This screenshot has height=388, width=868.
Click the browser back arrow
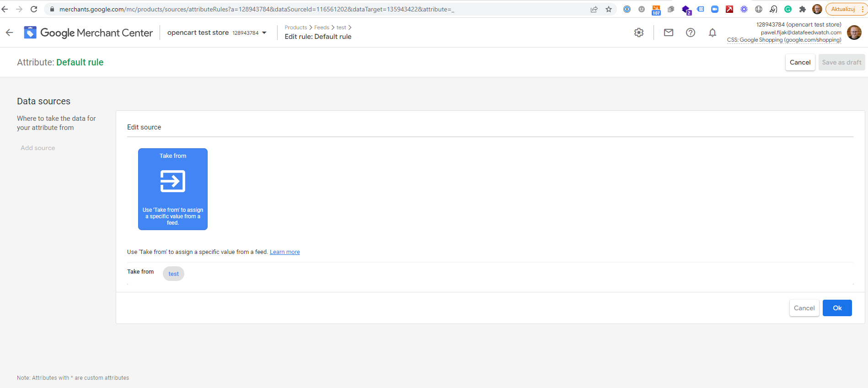(5, 9)
